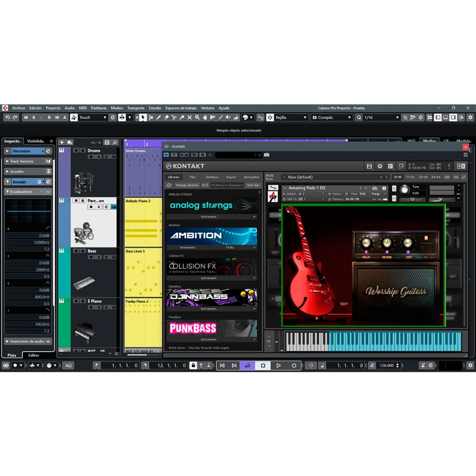The height and width of the screenshot is (476, 476).
Task: Click the EDIT label on guitar image
Action: 344,304
